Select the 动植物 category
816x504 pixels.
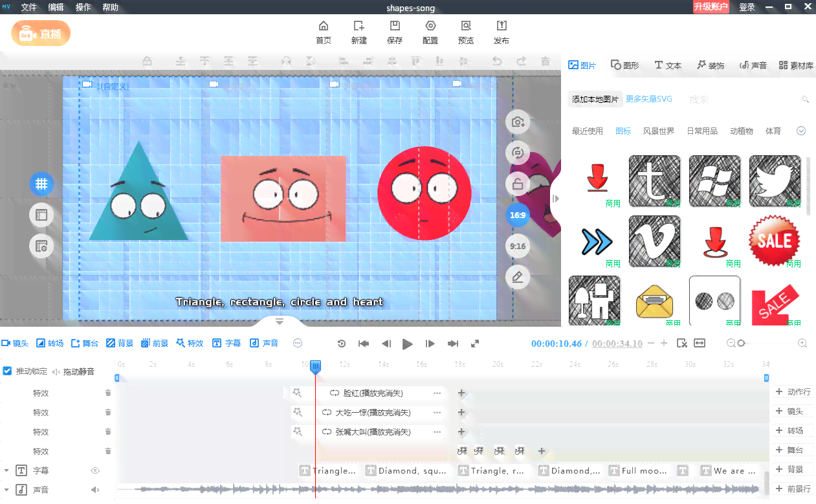point(742,131)
